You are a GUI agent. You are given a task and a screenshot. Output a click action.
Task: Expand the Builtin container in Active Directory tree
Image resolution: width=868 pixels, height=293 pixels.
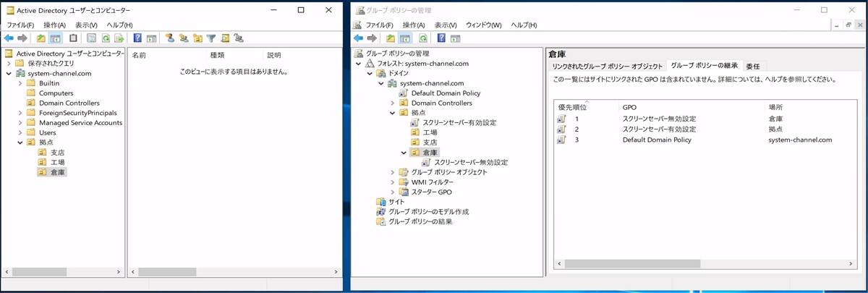tap(20, 83)
